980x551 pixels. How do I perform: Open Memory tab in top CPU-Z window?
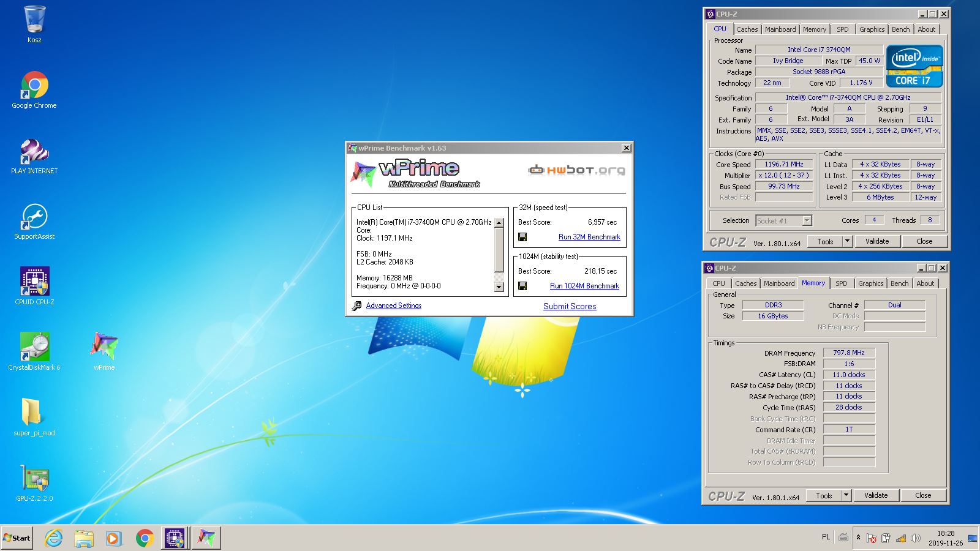click(x=815, y=29)
